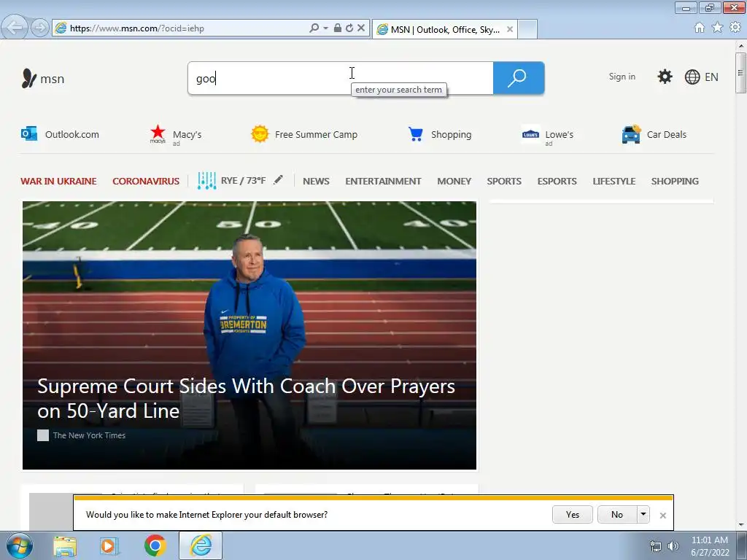The width and height of the screenshot is (747, 560).
Task: Open MSN settings gear icon
Action: coord(665,77)
